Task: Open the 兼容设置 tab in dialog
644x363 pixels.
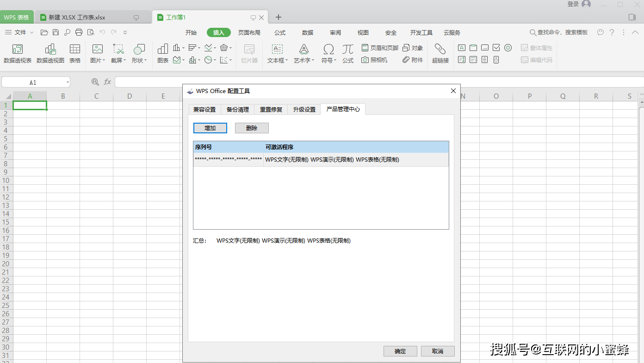Action: [204, 109]
